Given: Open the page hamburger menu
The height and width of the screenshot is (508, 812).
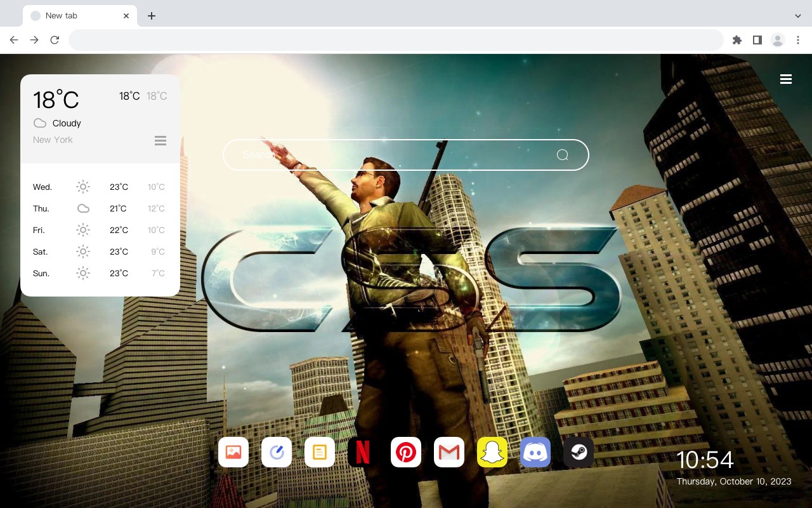Looking at the screenshot, I should click(x=786, y=79).
